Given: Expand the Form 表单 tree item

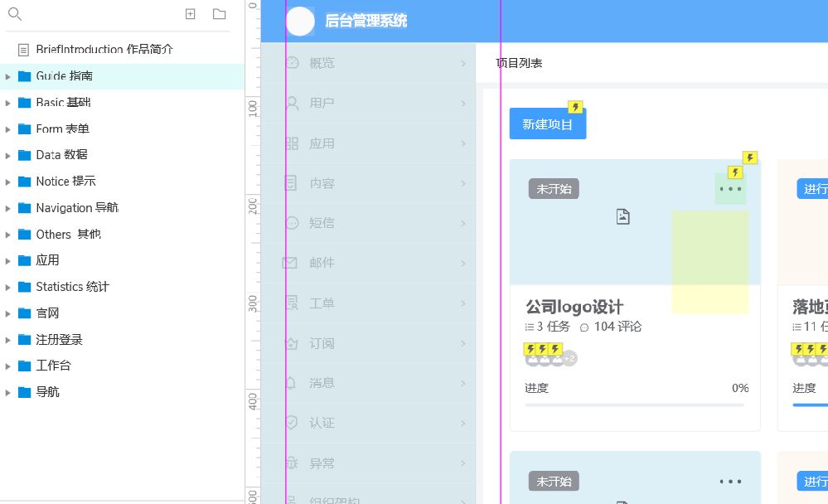Looking at the screenshot, I should click(x=11, y=129).
